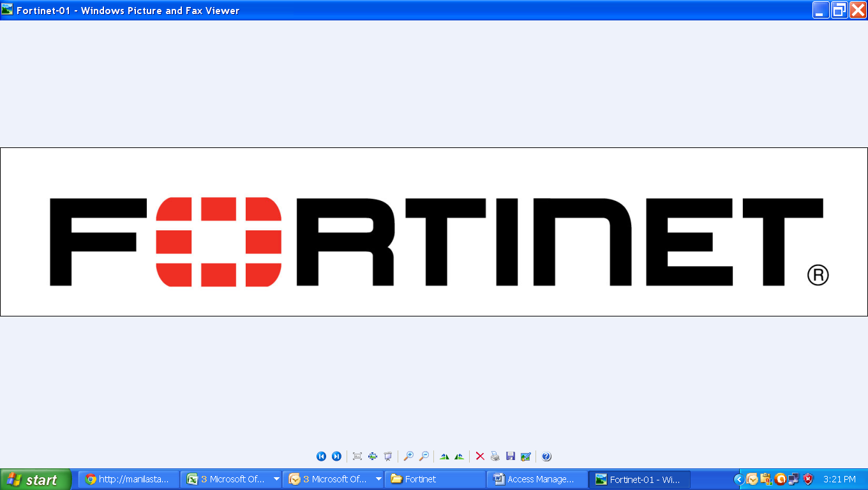Open the viewer Help
868x490 pixels.
click(546, 456)
